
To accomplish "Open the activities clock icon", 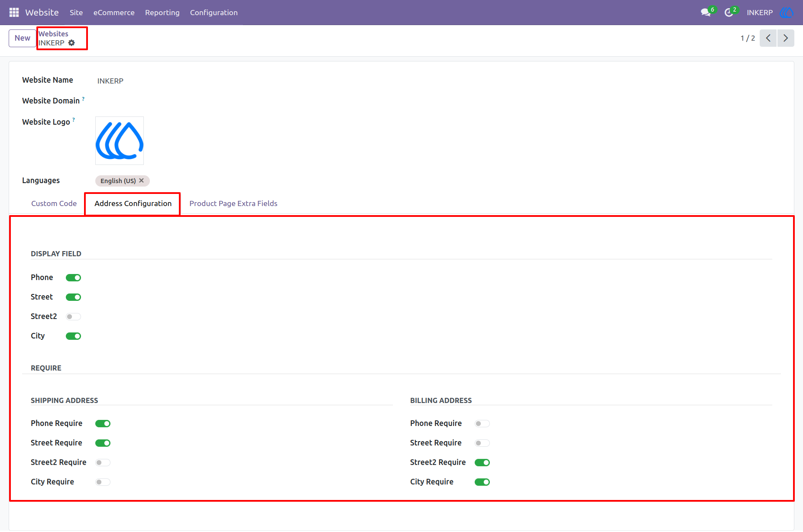I will (x=729, y=13).
